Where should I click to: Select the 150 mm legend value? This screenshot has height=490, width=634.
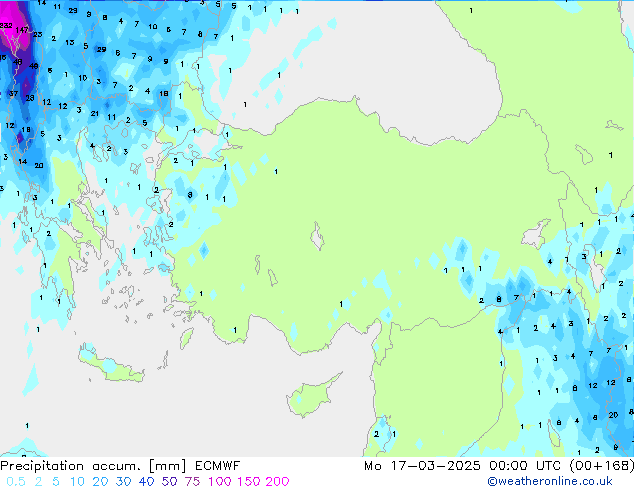tap(248, 482)
